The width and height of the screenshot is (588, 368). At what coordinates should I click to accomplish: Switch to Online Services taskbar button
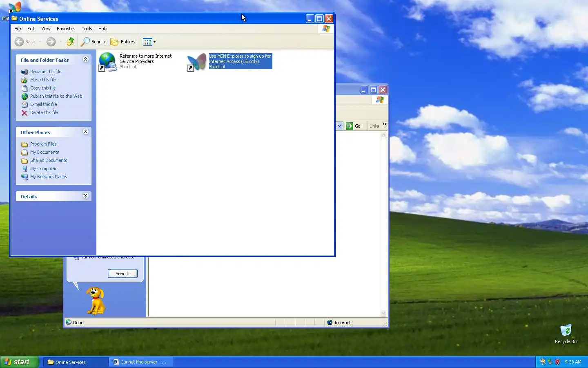click(76, 362)
